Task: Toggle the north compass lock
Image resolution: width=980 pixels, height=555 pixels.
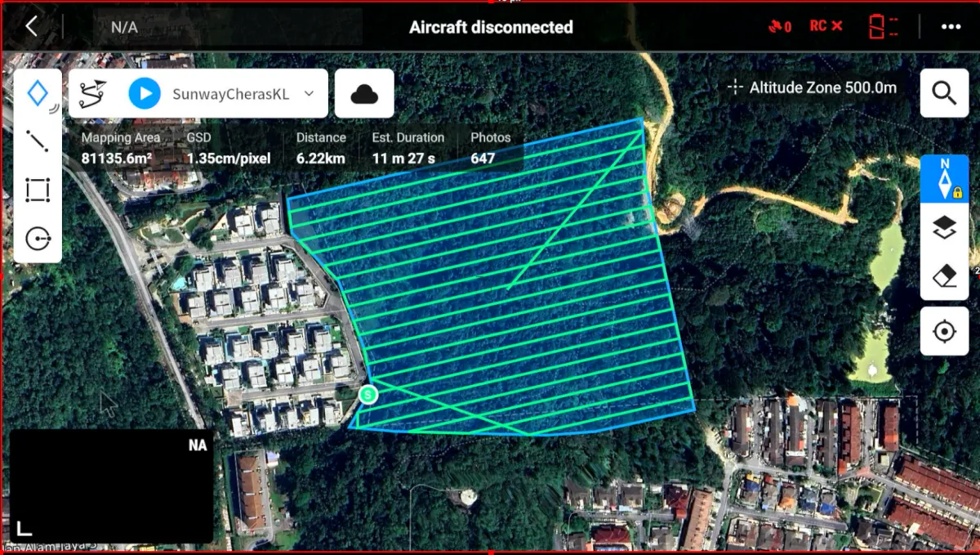Action: pyautogui.click(x=945, y=179)
